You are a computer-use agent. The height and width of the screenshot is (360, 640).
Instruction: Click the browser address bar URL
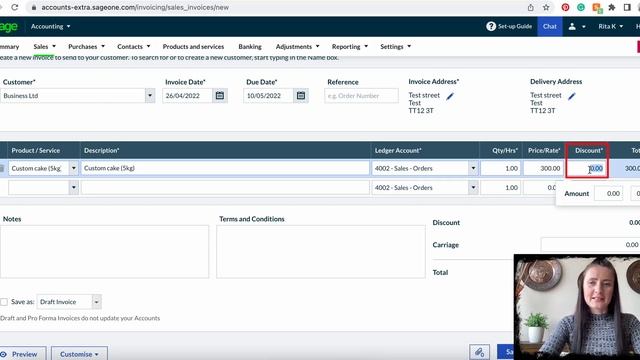click(x=135, y=7)
